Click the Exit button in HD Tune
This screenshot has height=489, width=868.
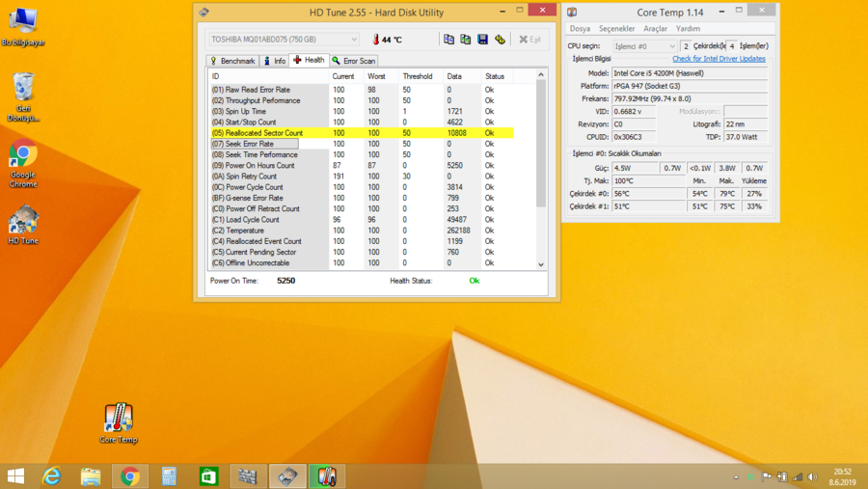[529, 40]
